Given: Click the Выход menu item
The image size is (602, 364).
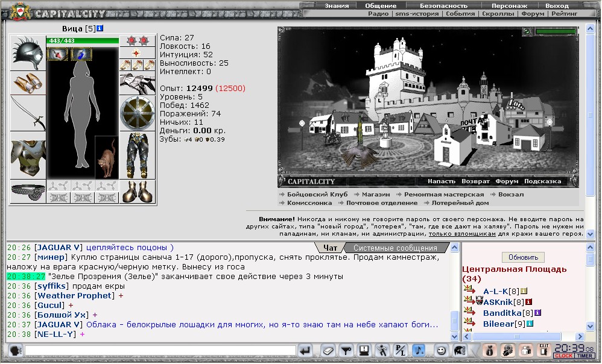Looking at the screenshot, I should (x=557, y=6).
